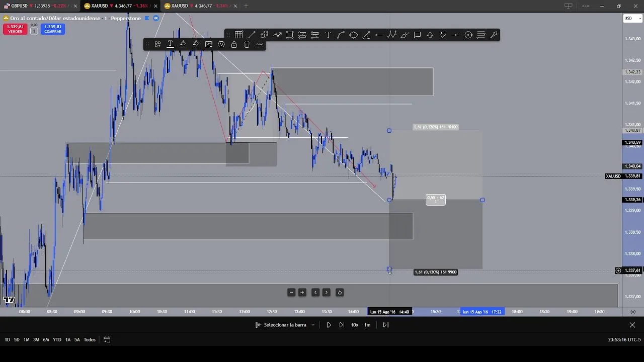Image resolution: width=644 pixels, height=362 pixels.
Task: Select the highlighter brush tool
Action: [x=405, y=35]
